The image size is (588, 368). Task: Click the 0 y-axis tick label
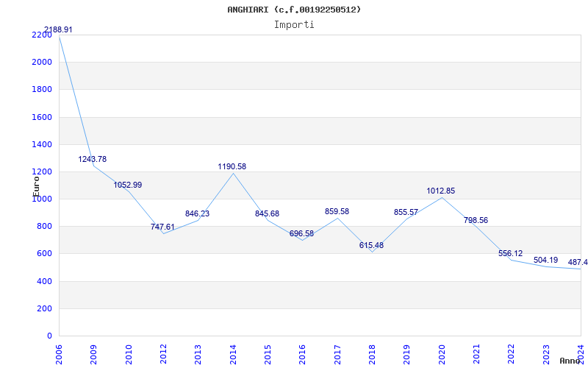49,336
